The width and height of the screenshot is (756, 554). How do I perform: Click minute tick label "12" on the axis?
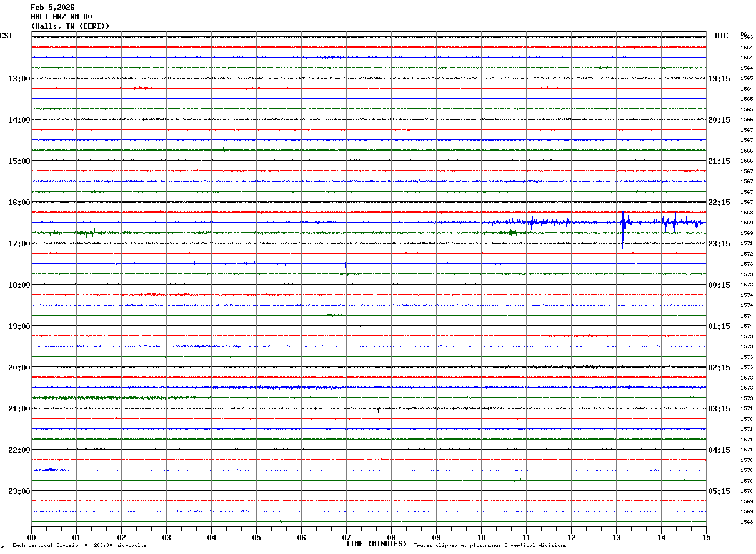tap(572, 537)
